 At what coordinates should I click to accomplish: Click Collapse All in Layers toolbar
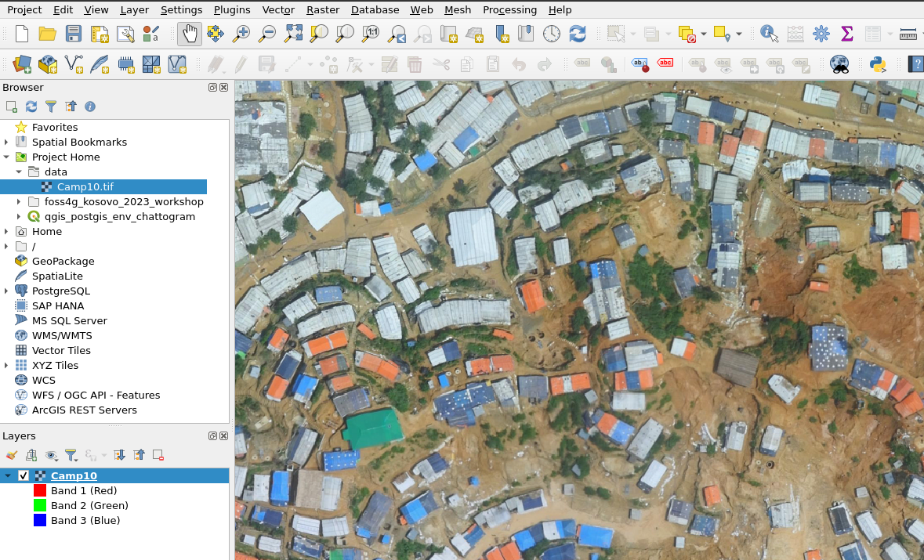pyautogui.click(x=139, y=455)
